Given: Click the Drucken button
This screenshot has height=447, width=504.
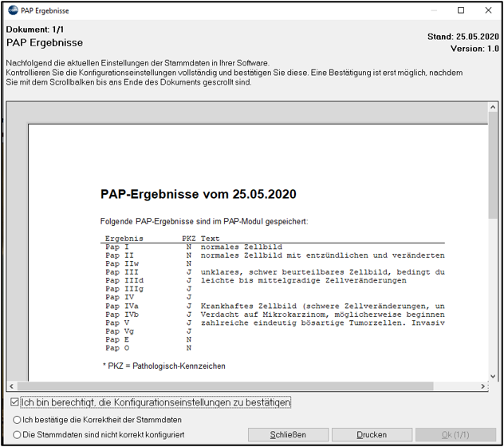Looking at the screenshot, I should point(372,435).
